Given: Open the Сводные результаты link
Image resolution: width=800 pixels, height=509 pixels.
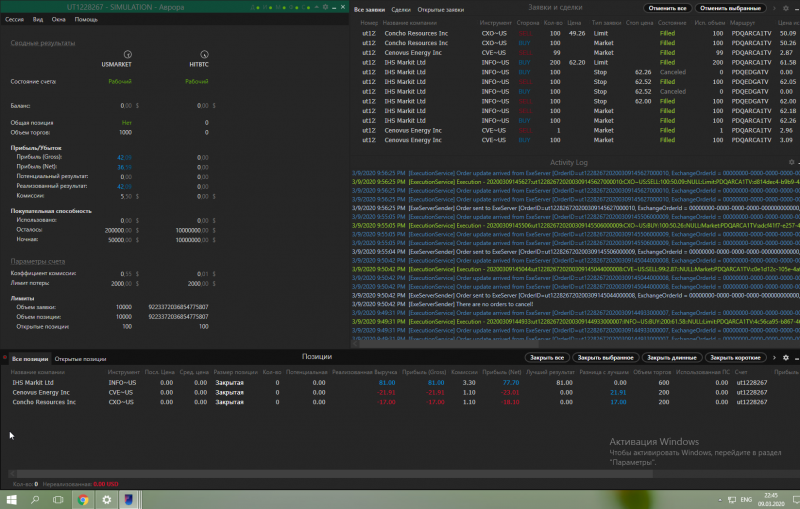Looking at the screenshot, I should click(x=43, y=43).
